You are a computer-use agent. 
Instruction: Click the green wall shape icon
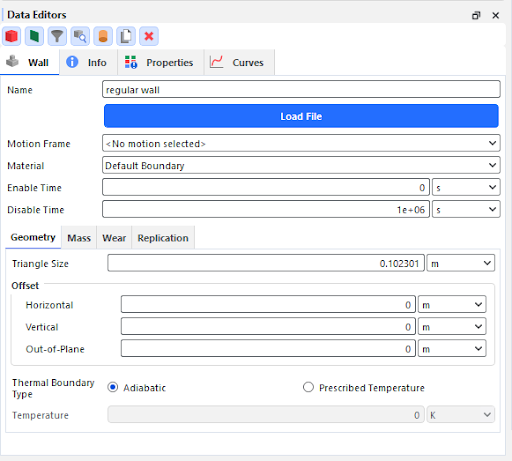pos(34,36)
